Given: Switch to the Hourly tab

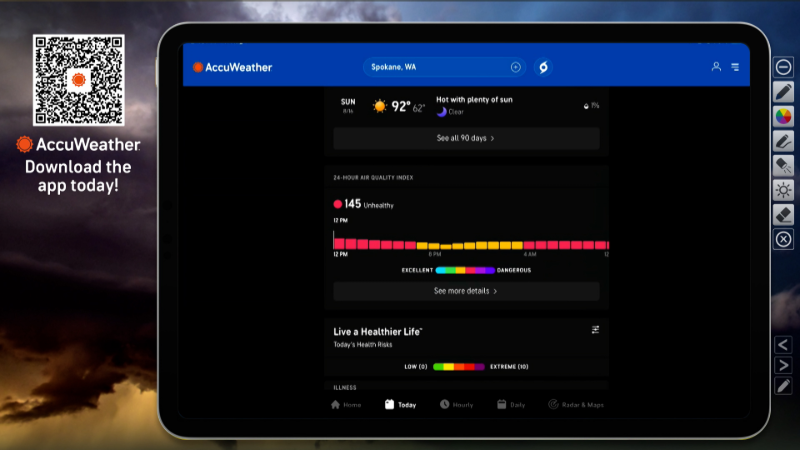Looking at the screenshot, I should [457, 405].
